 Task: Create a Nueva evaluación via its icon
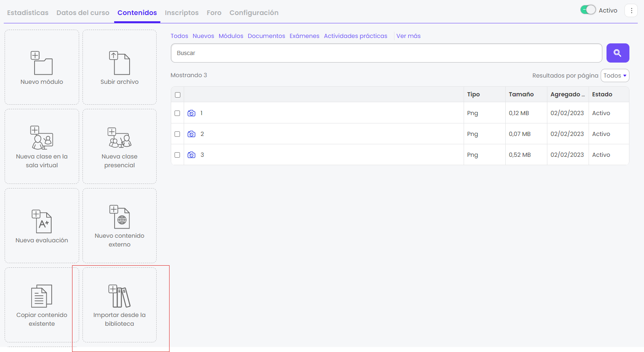42,221
